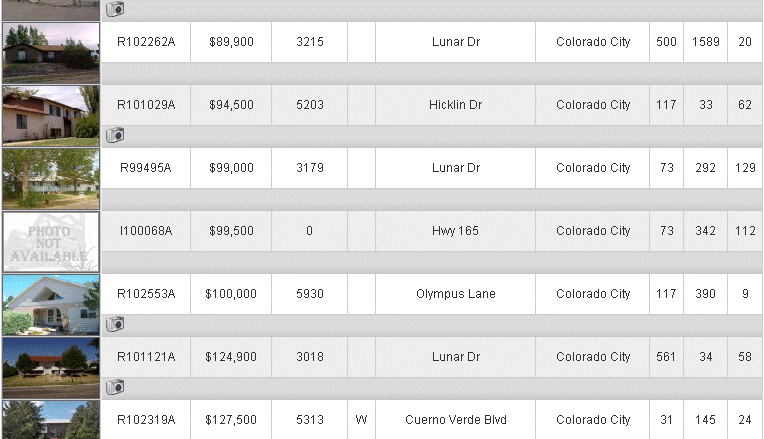
Task: View the thumbnail for 3018 Lunar Dr
Action: [51, 368]
